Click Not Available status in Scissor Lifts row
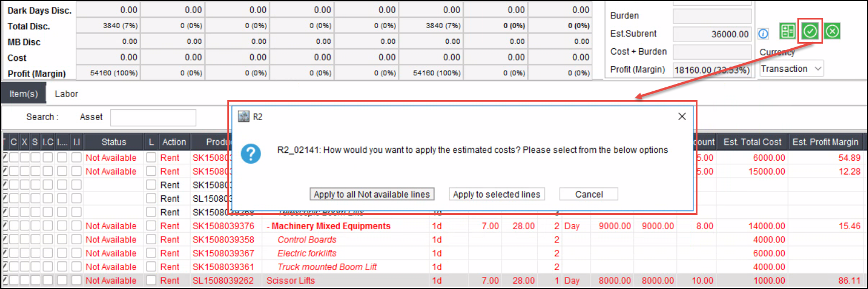This screenshot has height=289, width=868. (111, 280)
